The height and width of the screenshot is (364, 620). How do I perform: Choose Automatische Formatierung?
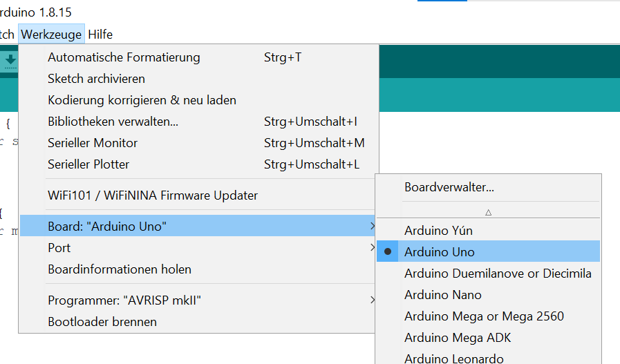click(x=198, y=57)
